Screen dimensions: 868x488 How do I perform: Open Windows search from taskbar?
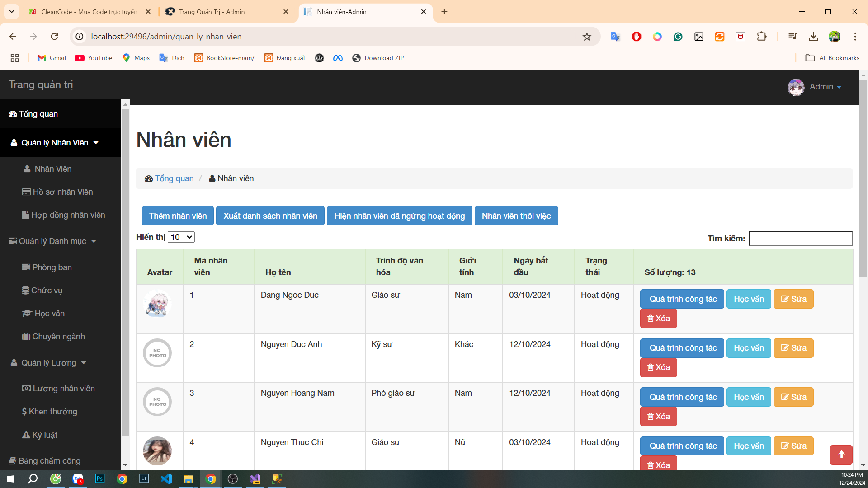33,479
